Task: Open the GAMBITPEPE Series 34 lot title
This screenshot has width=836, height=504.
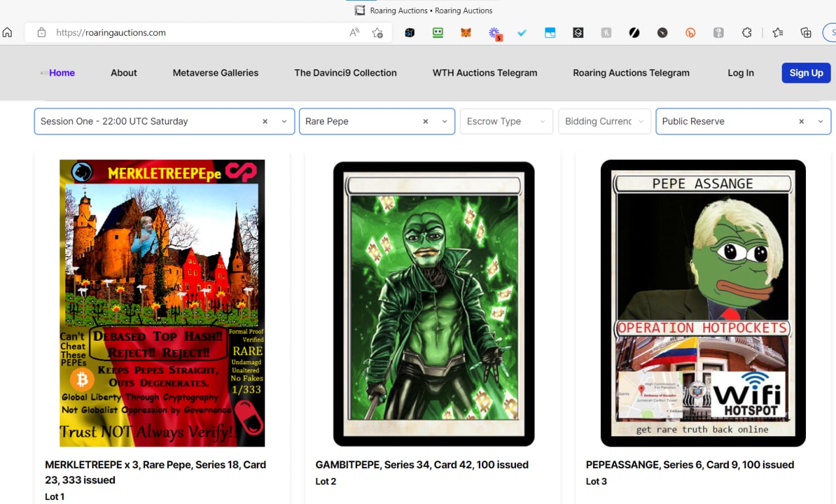Action: tap(422, 465)
